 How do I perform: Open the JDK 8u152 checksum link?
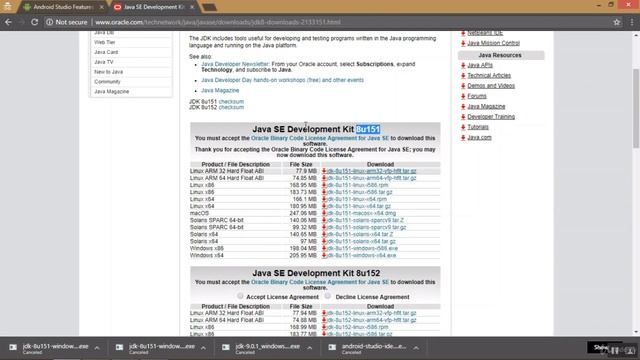(231, 107)
